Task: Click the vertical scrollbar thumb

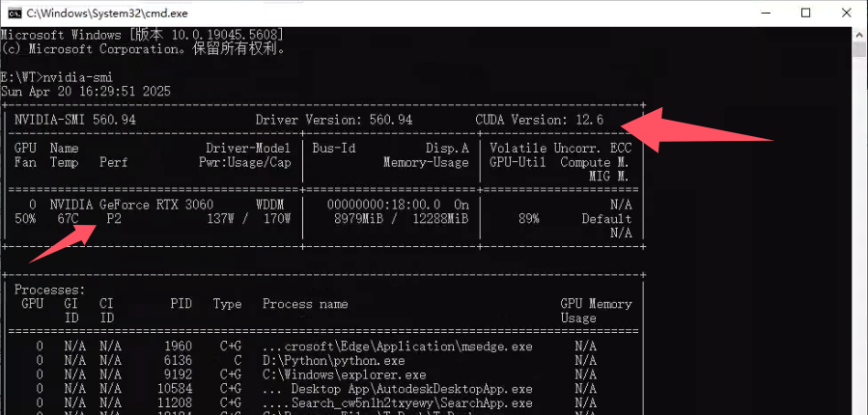Action: pyautogui.click(x=859, y=50)
